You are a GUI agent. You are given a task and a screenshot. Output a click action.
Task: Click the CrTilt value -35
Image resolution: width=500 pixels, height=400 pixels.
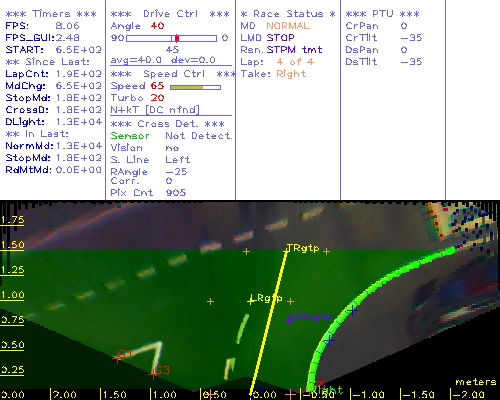click(x=411, y=38)
